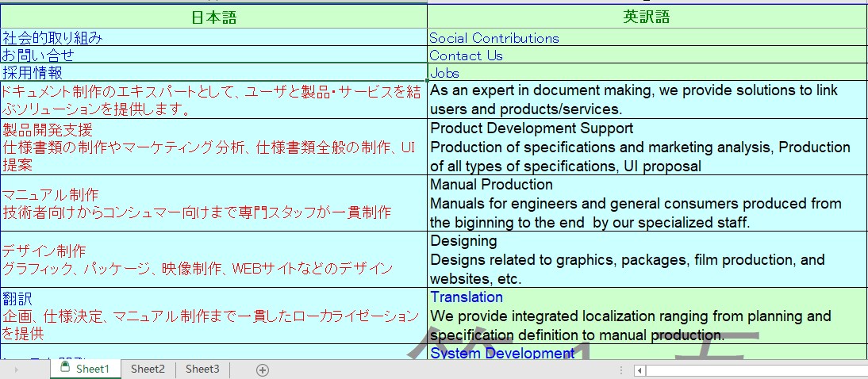The height and width of the screenshot is (379, 868).
Task: Select the Jobs cell
Action: (x=647, y=72)
